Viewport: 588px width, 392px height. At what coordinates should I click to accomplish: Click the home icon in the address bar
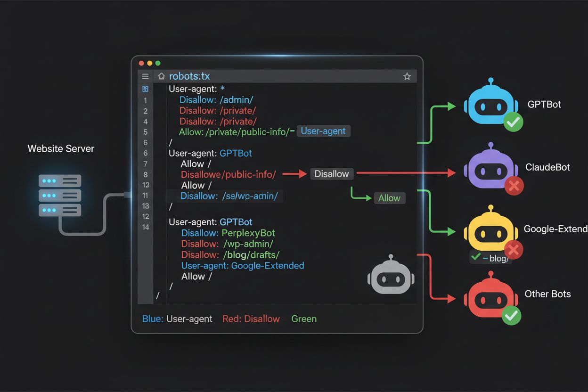click(x=161, y=76)
